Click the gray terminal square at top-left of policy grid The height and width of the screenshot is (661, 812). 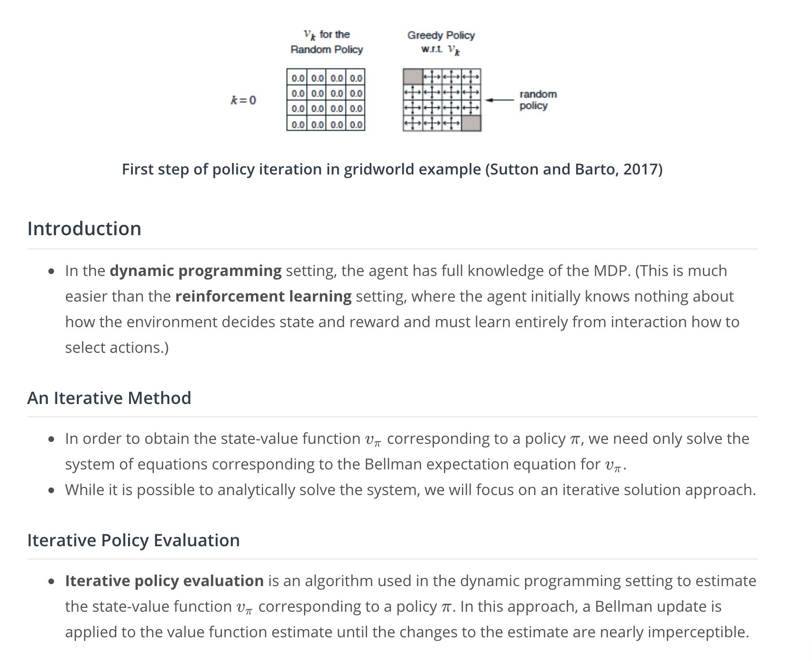(x=413, y=76)
